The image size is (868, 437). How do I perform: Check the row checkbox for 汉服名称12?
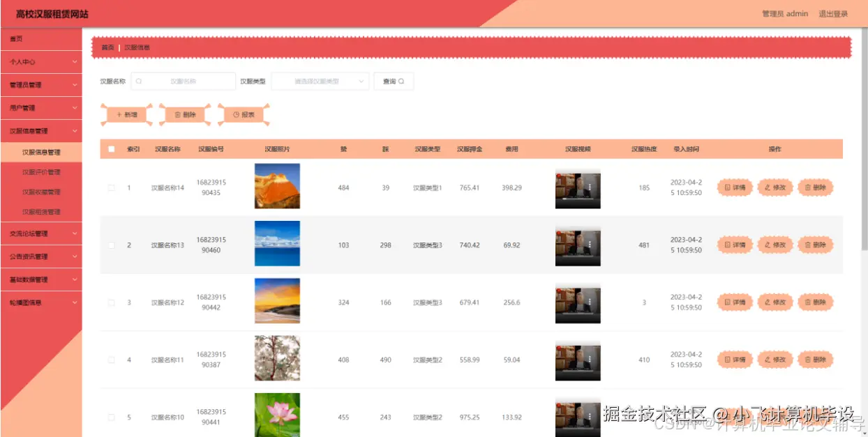[111, 302]
